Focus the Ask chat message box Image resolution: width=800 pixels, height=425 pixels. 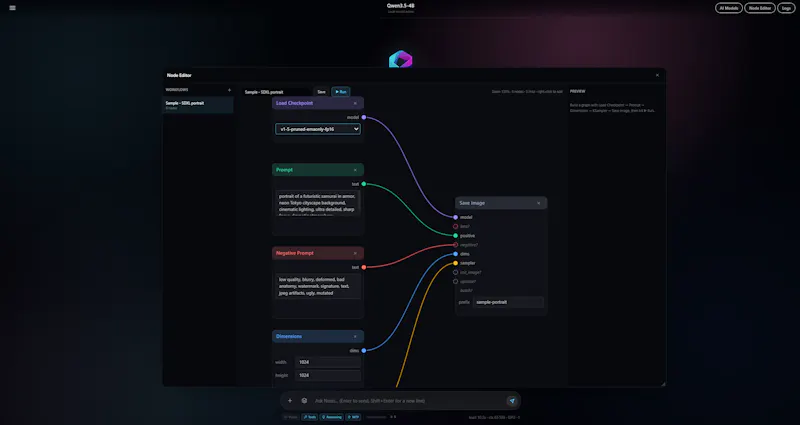(x=408, y=401)
